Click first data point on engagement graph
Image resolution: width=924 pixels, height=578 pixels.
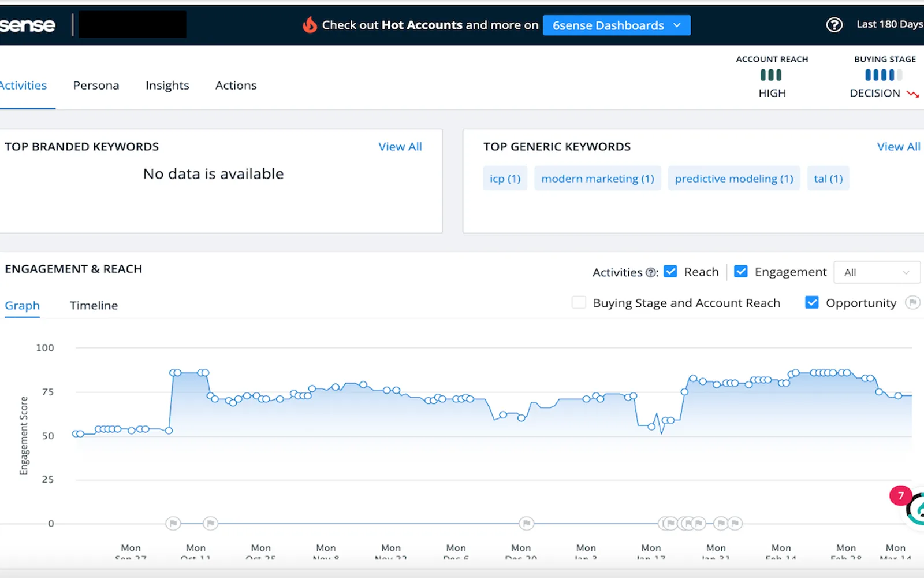tap(76, 433)
